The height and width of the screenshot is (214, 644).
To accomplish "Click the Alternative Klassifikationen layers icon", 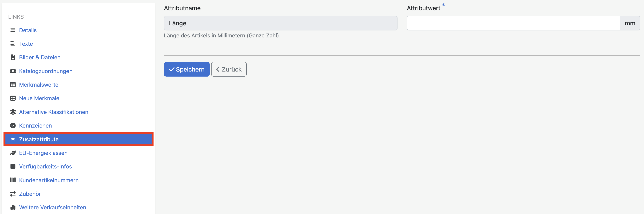I will 13,112.
